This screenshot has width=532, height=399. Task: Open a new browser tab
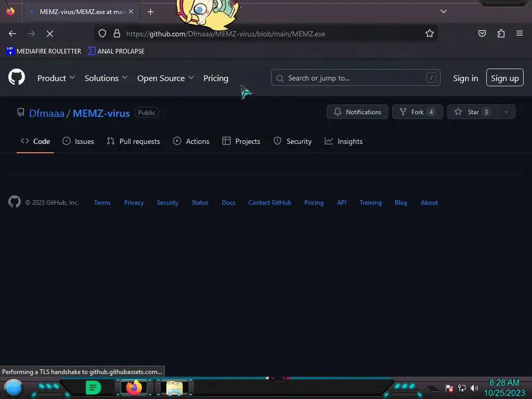[x=150, y=12]
